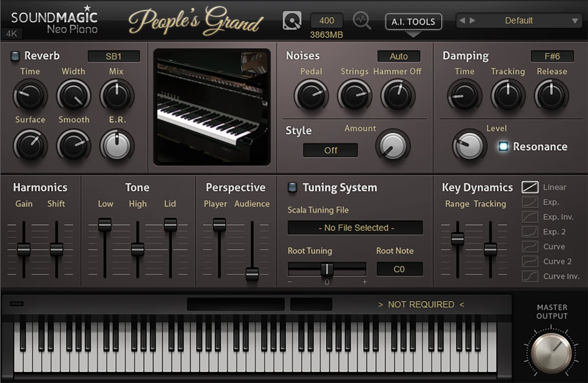The width and height of the screenshot is (588, 383).
Task: Click the 3863MB memory readout
Action: click(x=326, y=35)
